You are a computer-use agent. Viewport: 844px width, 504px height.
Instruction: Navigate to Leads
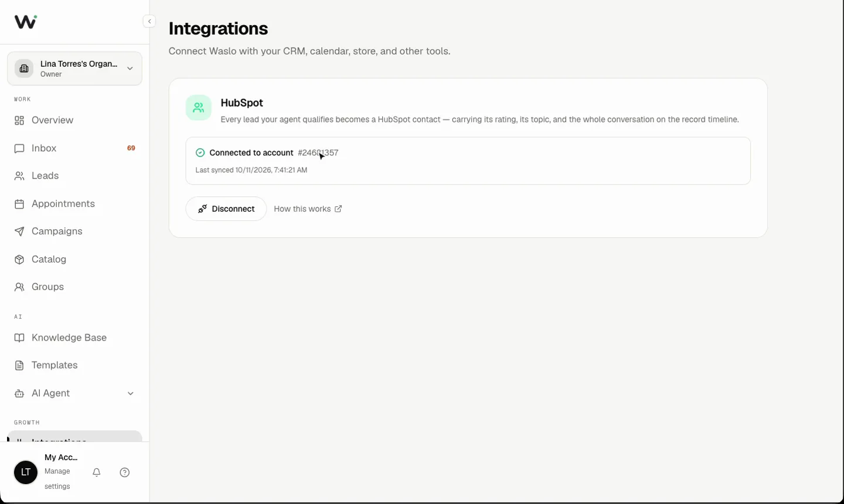point(74,176)
